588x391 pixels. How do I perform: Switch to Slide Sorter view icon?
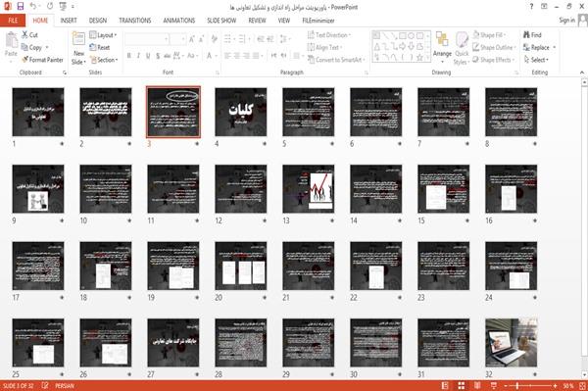pyautogui.click(x=462, y=385)
